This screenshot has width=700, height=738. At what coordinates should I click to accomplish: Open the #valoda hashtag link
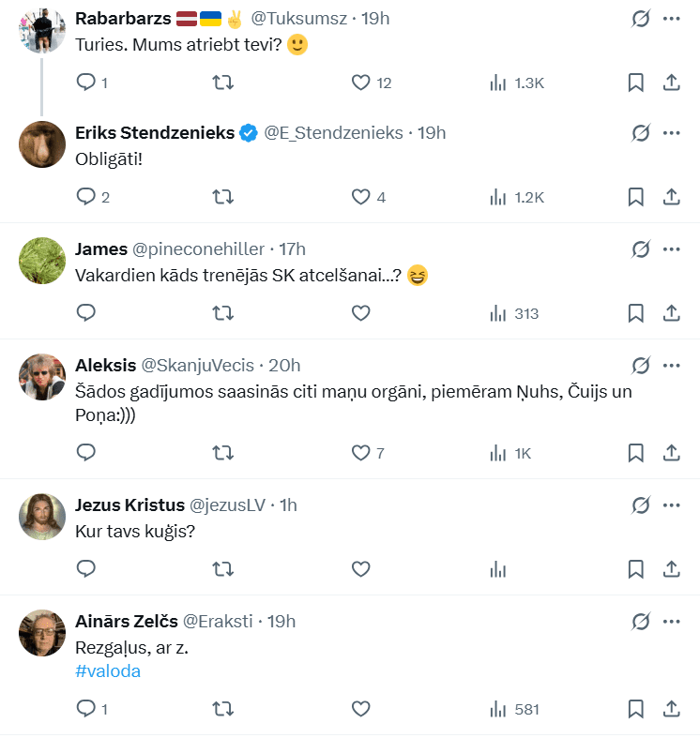[x=108, y=670]
